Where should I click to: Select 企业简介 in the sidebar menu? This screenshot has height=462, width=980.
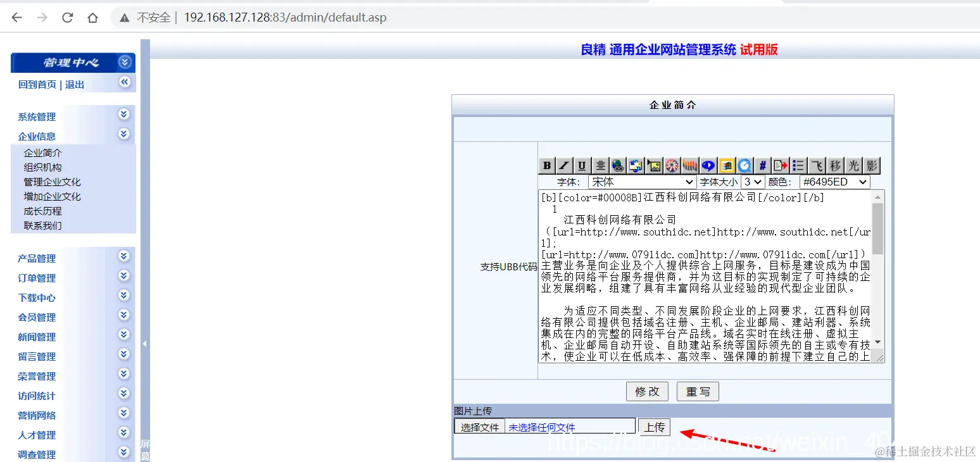42,153
